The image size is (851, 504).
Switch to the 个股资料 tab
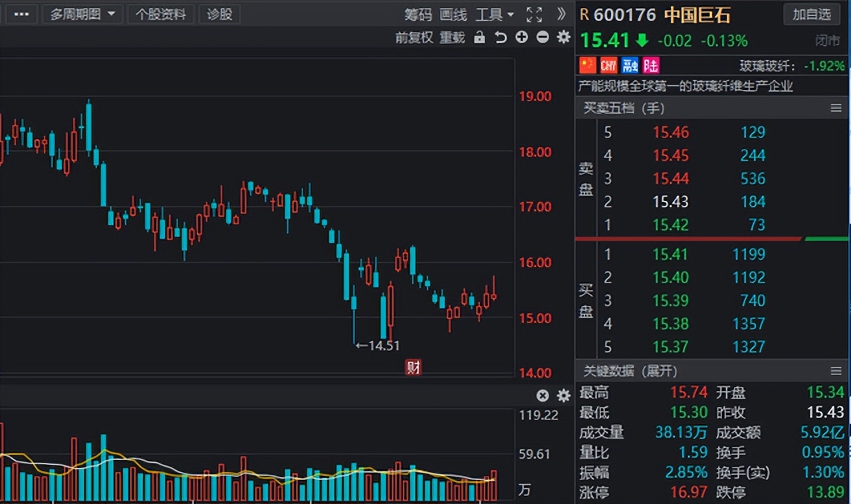point(161,13)
